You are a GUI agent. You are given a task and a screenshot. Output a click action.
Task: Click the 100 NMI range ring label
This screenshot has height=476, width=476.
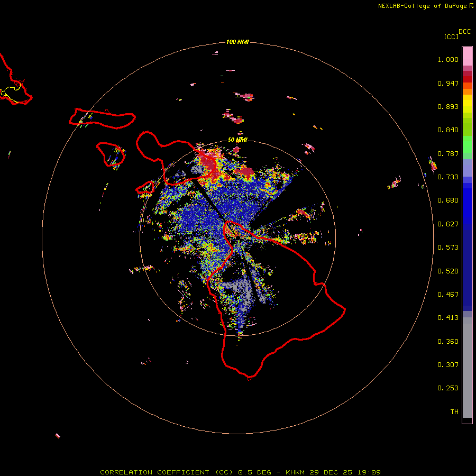237,42
